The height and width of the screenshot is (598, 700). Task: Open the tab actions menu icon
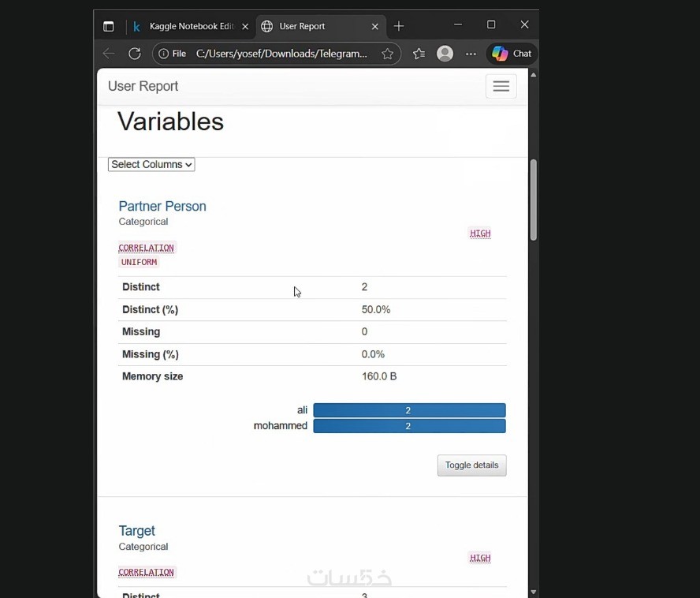click(x=109, y=26)
